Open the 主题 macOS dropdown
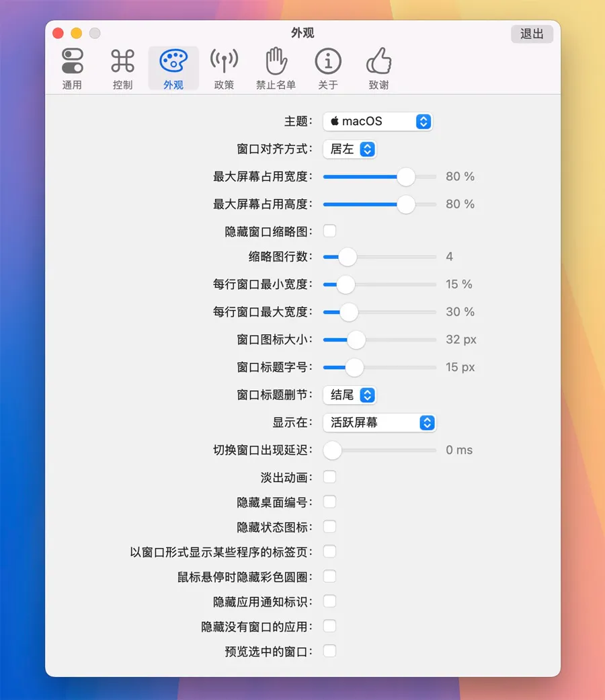Viewport: 605px width, 700px height. [x=378, y=122]
